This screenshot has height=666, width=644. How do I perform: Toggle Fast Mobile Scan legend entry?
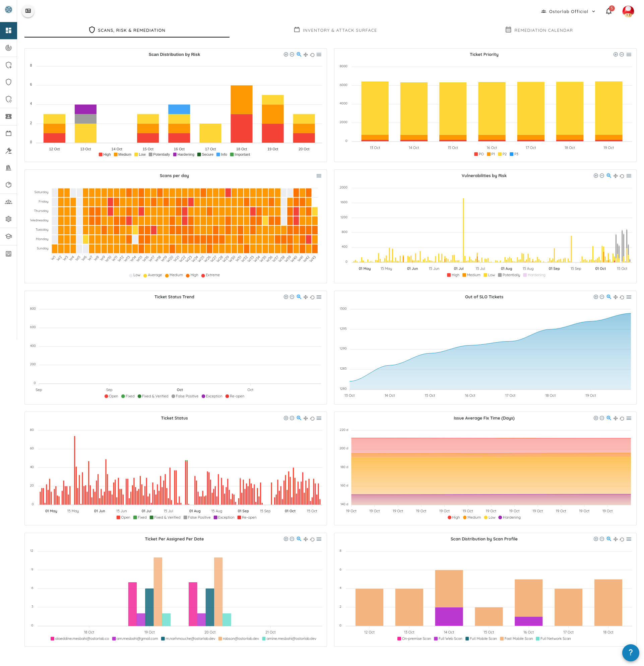516,639
